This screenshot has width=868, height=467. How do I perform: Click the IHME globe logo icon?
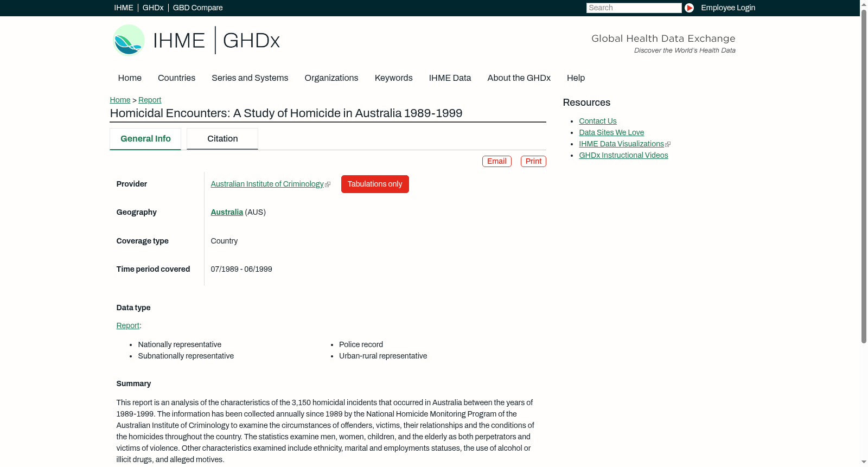click(x=129, y=40)
